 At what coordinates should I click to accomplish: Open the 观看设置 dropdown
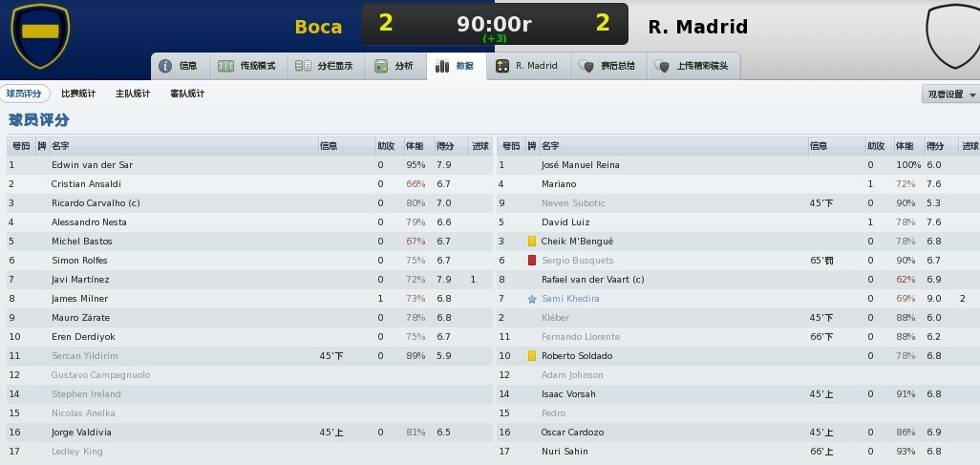coord(950,95)
